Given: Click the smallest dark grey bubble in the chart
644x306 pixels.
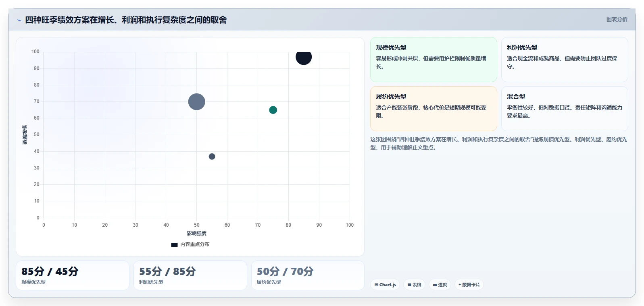Looking at the screenshot, I should 212,156.
